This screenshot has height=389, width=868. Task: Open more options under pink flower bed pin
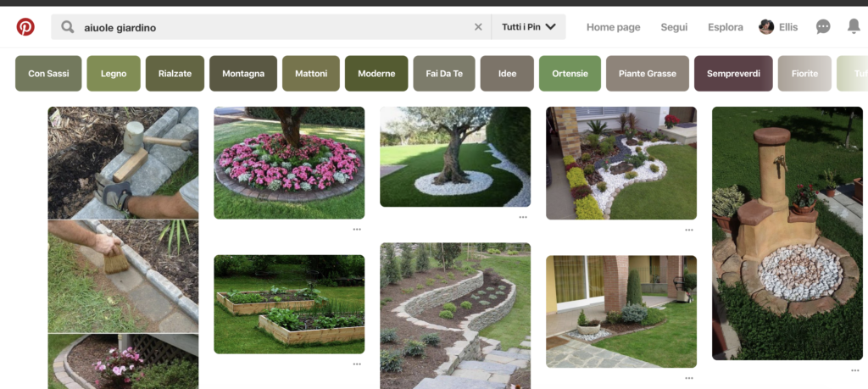(357, 229)
